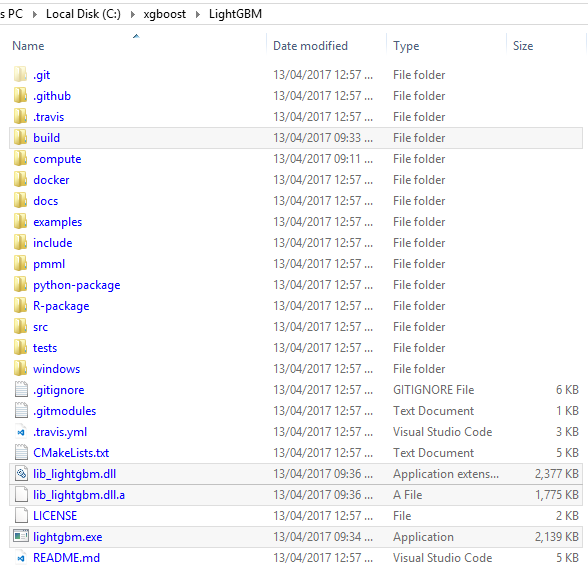Click the 2,377 KB size value
This screenshot has width=588, height=578.
coord(556,474)
